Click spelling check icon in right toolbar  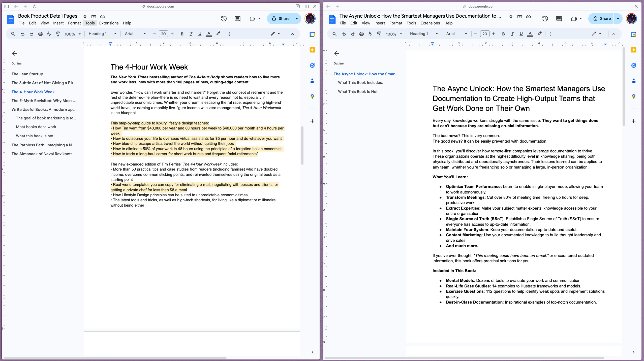[x=370, y=34]
